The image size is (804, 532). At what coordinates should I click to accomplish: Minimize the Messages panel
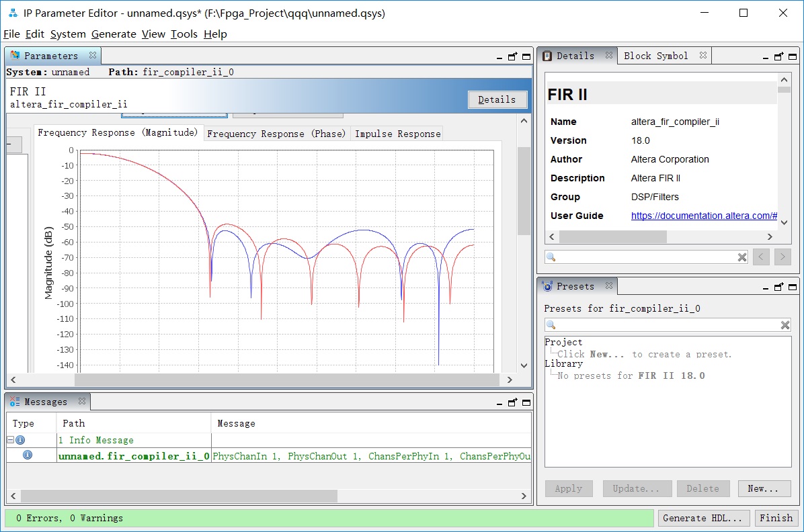499,403
